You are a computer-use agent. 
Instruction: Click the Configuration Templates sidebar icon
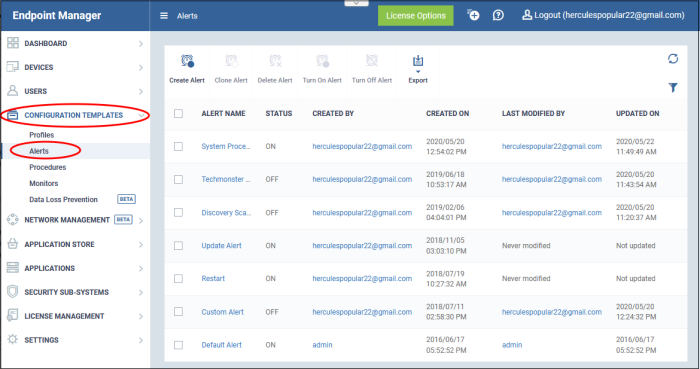[x=13, y=115]
